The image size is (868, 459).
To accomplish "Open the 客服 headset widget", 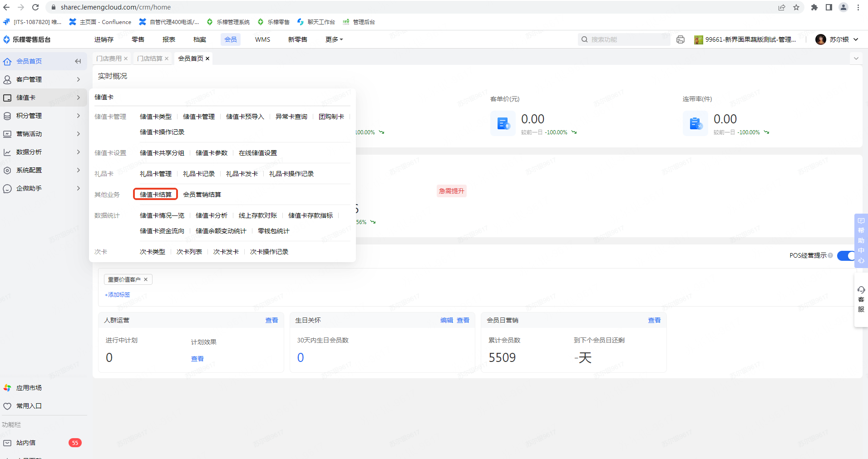I will pyautogui.click(x=861, y=299).
